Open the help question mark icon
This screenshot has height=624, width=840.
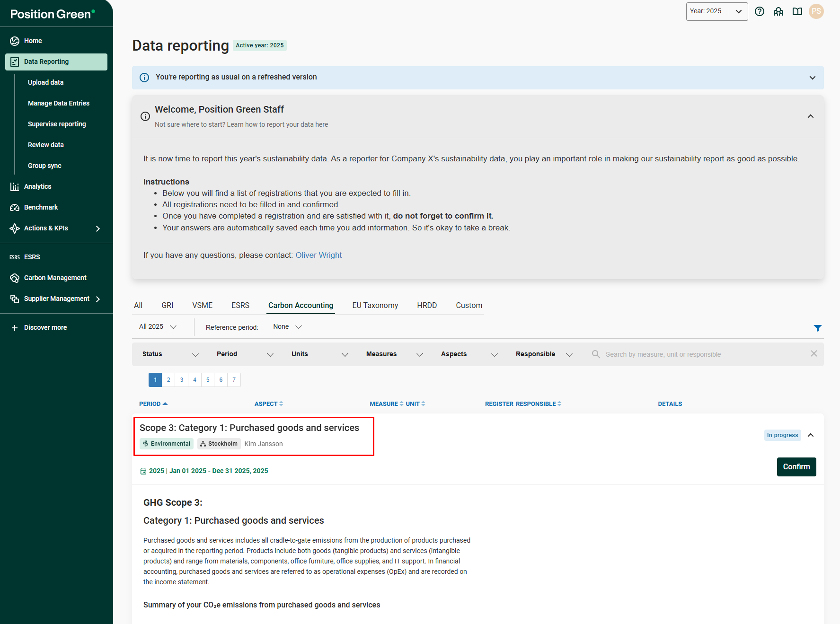760,11
